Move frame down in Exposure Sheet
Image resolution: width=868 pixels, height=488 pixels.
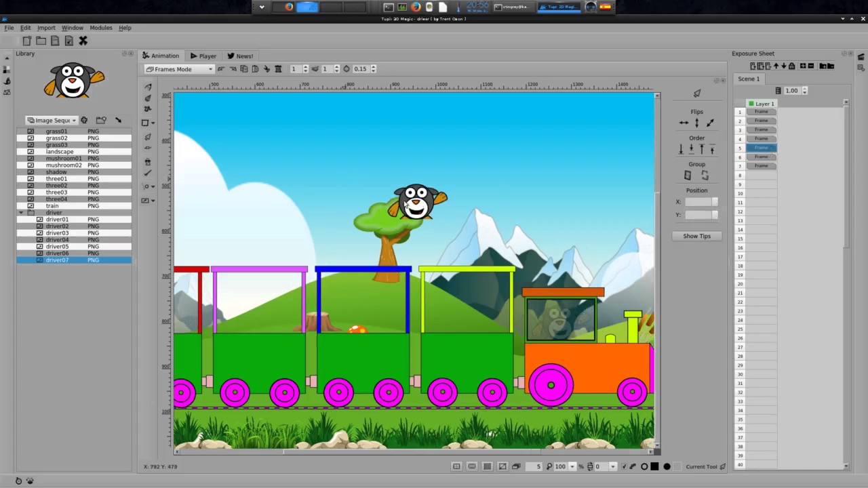783,66
